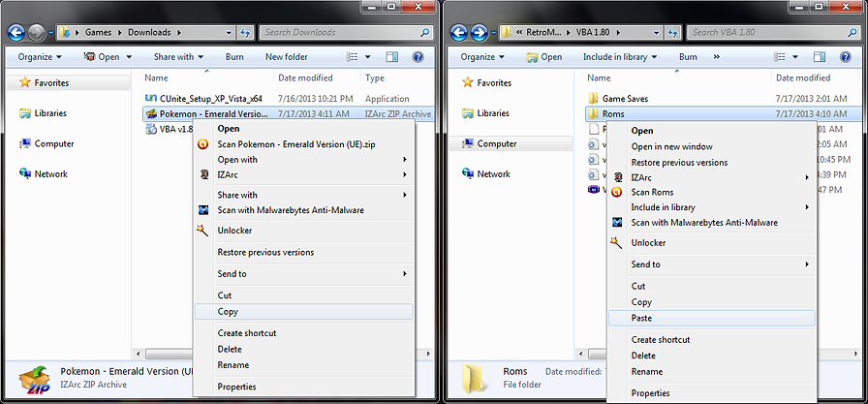The height and width of the screenshot is (404, 868).
Task: Expand Share with submenu in context menu
Action: click(304, 195)
